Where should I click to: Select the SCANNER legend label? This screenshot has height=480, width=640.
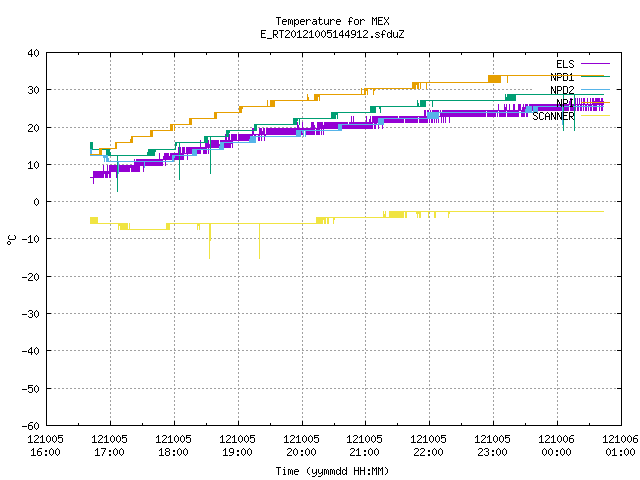click(x=553, y=116)
